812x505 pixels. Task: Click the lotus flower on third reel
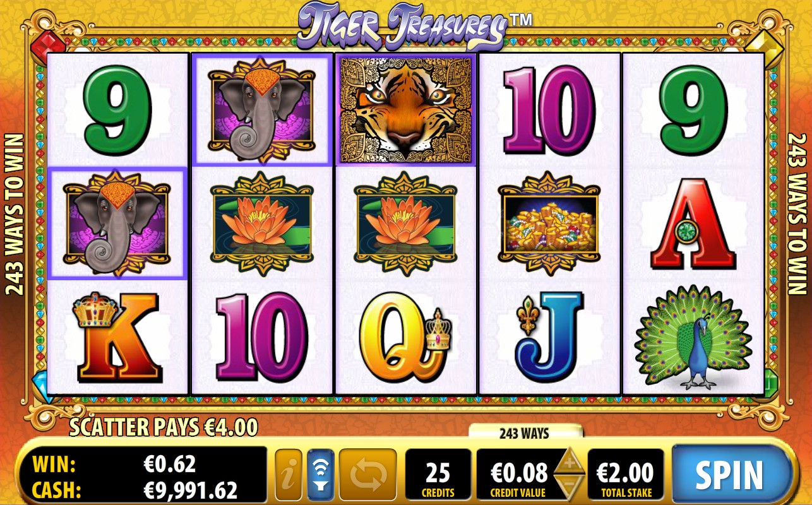pos(405,223)
